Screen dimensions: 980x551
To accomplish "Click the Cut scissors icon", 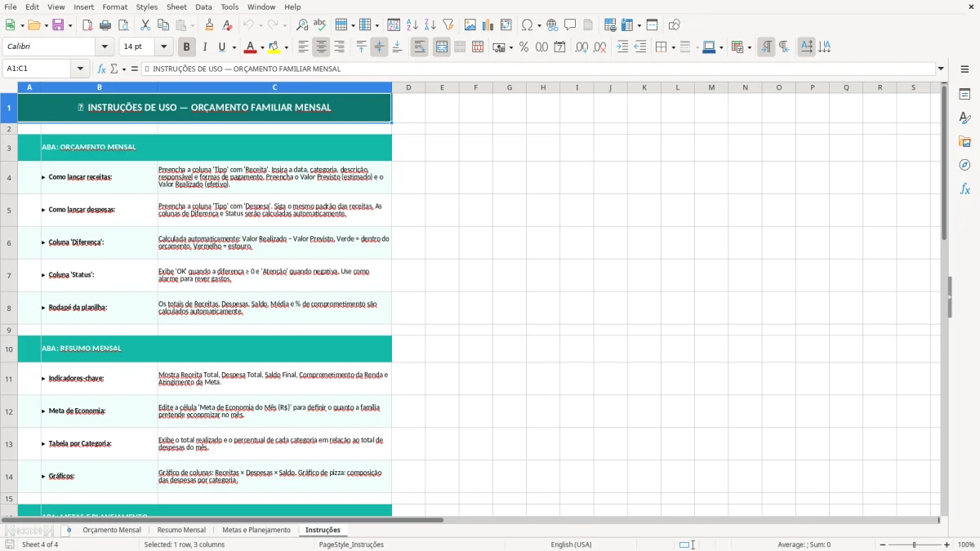I will [x=145, y=25].
